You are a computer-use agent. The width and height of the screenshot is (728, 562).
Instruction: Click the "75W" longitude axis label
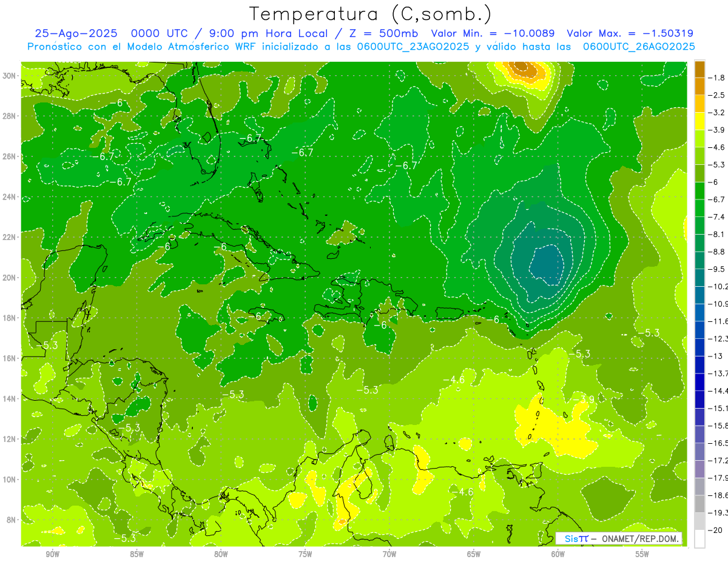(x=305, y=554)
